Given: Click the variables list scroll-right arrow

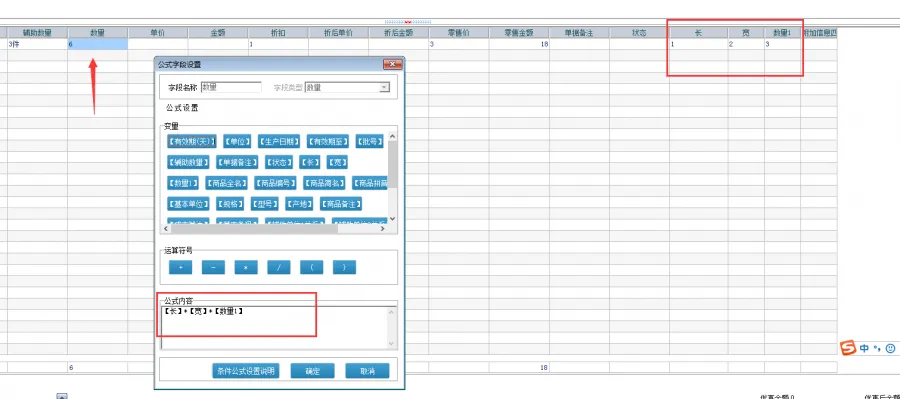Looking at the screenshot, I should tap(383, 228).
